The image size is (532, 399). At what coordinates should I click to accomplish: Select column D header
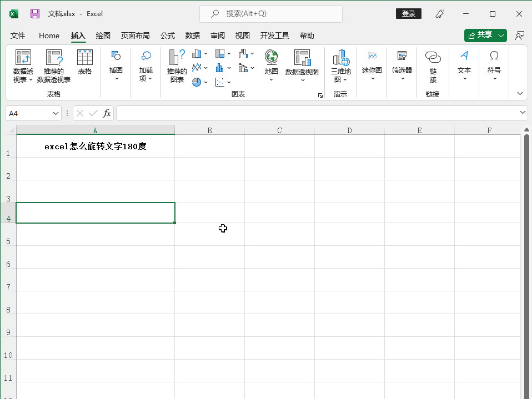pos(349,130)
